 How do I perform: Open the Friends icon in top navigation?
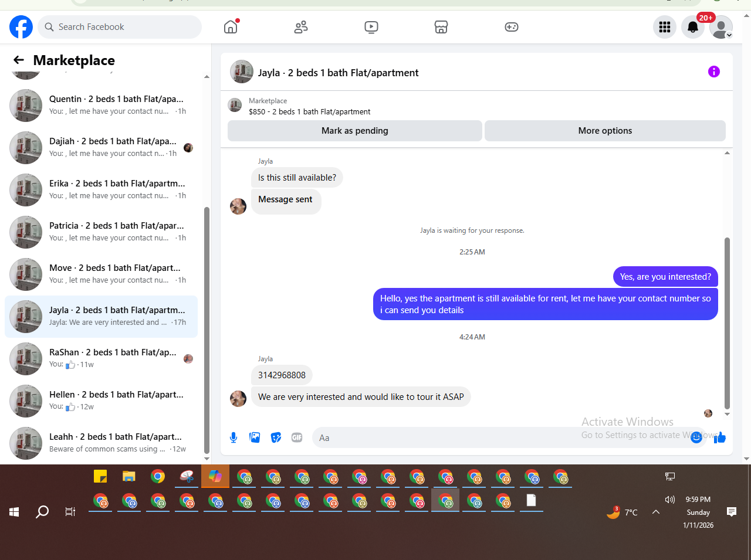[301, 27]
